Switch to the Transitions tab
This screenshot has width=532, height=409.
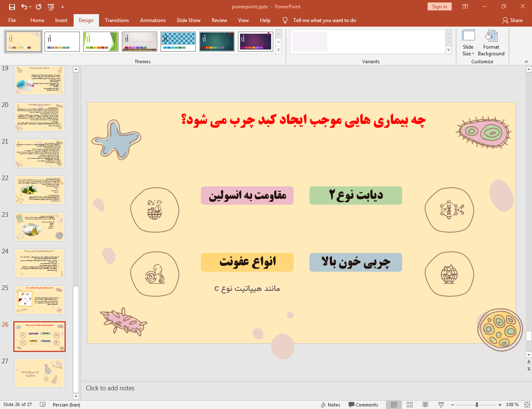116,20
